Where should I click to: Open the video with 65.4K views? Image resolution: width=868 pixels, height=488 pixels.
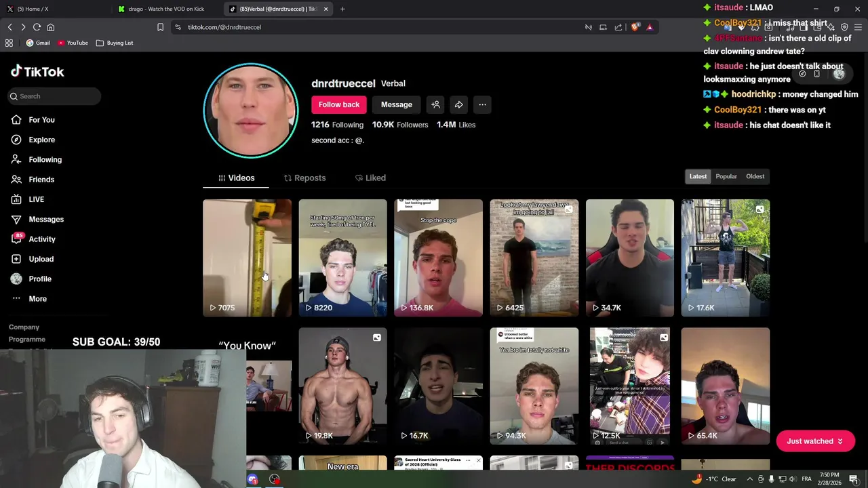pos(726,386)
